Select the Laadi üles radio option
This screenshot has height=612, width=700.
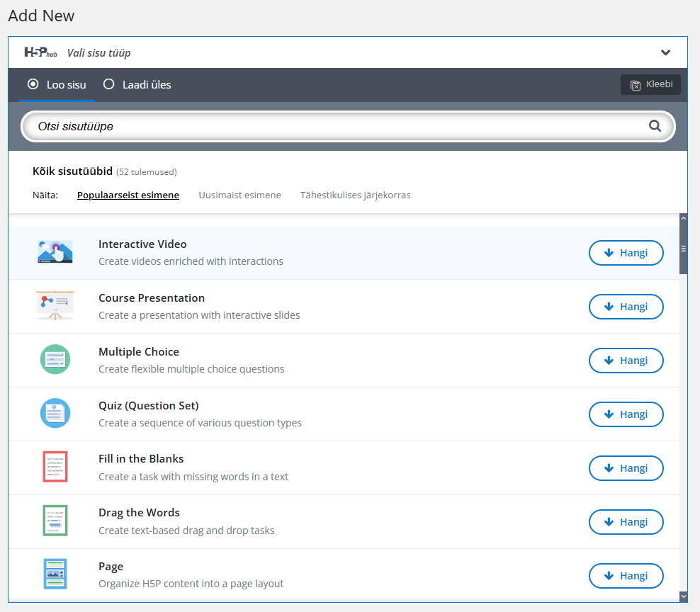pos(109,84)
